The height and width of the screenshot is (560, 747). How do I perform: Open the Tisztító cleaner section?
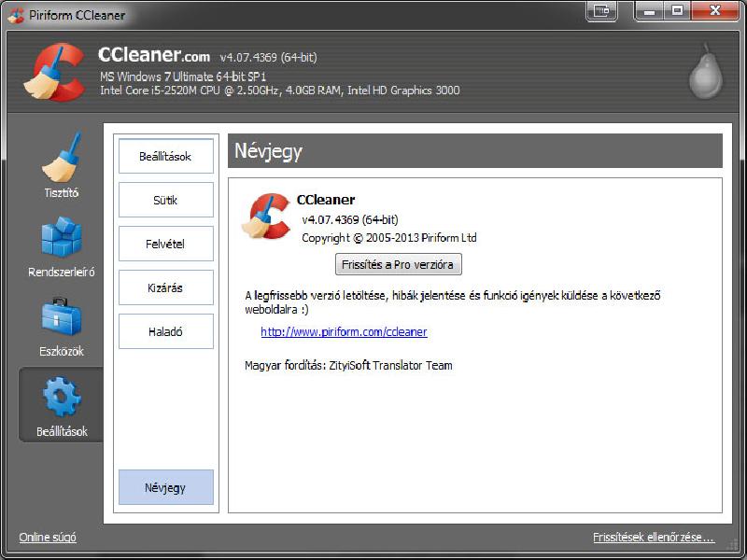(61, 165)
